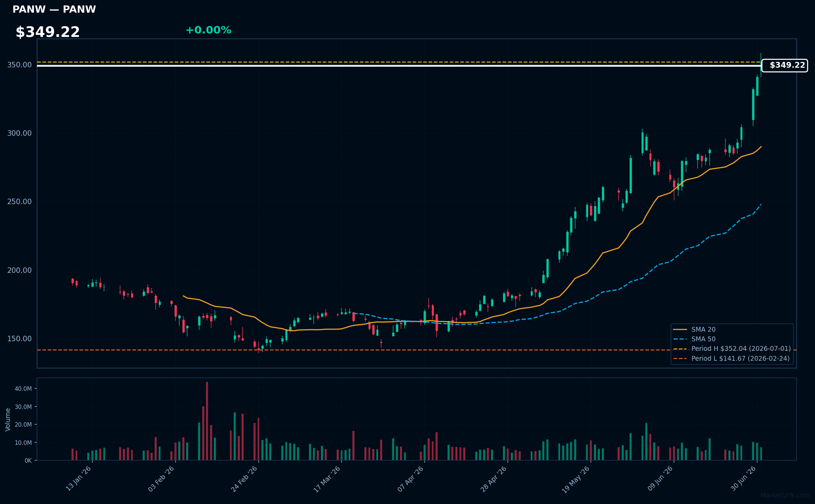
Task: Click the 28 Apr '26 date label
Action: pos(493,479)
